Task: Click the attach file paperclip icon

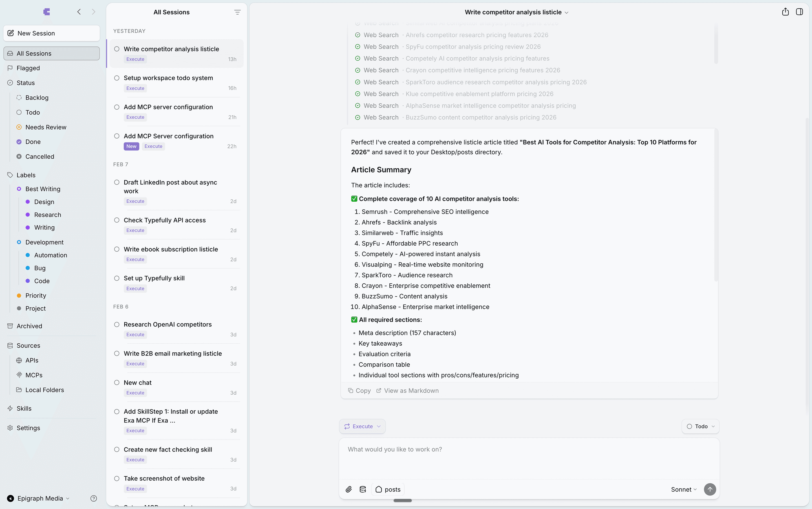Action: click(x=349, y=489)
